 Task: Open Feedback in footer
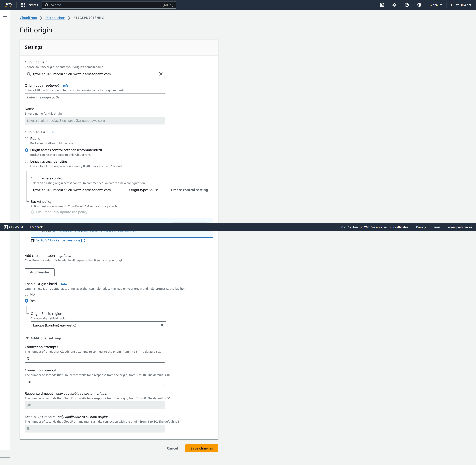36,227
